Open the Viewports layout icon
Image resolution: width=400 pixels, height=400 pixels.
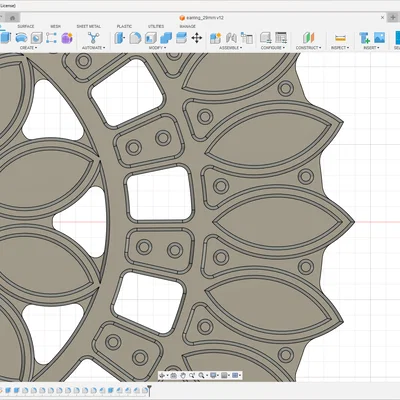click(x=235, y=376)
